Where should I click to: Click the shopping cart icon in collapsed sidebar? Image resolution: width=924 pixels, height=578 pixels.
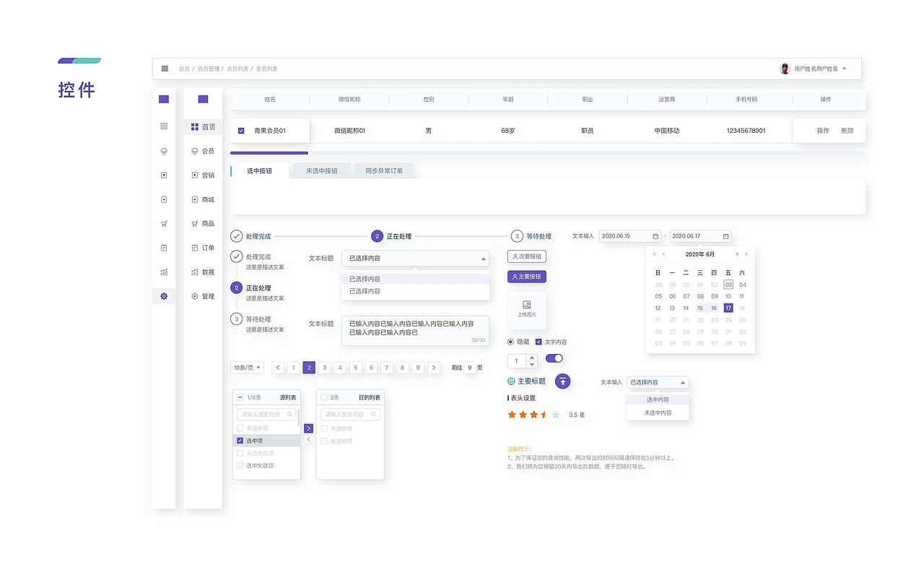pyautogui.click(x=164, y=223)
